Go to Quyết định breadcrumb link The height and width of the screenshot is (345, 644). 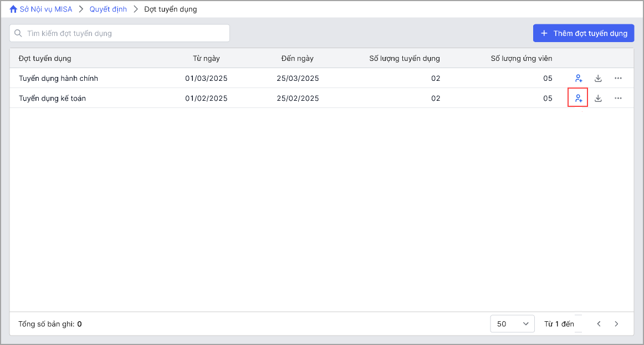point(108,9)
